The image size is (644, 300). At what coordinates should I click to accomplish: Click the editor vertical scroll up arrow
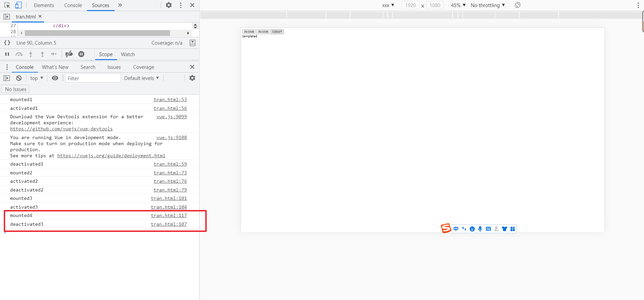pyautogui.click(x=195, y=25)
